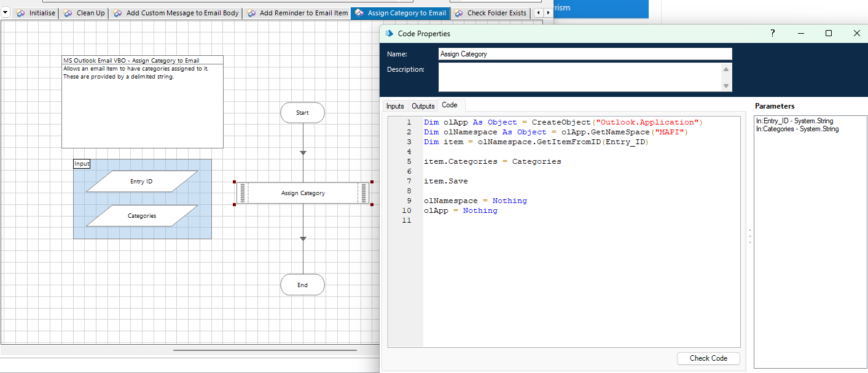
Task: Select Assign Category to Email tab
Action: [x=400, y=13]
